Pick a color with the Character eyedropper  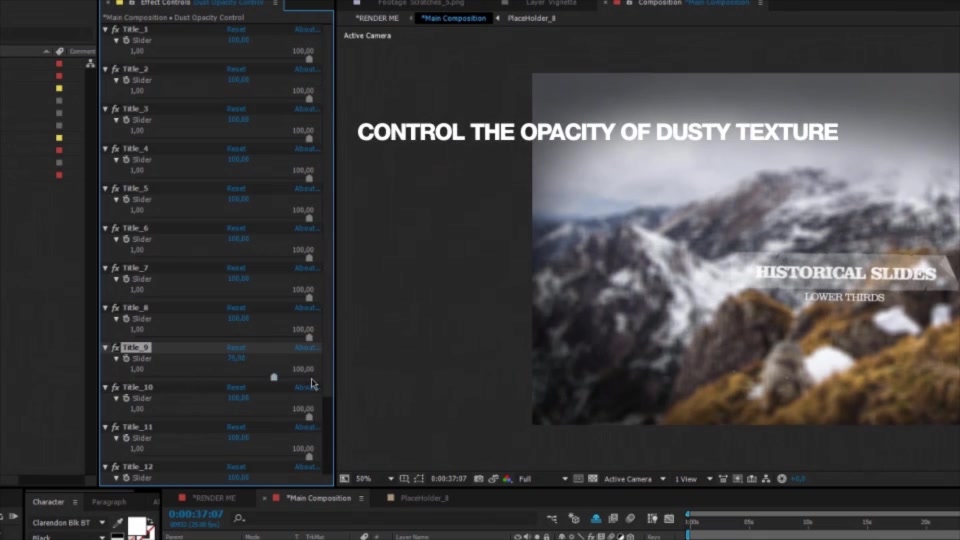(118, 523)
